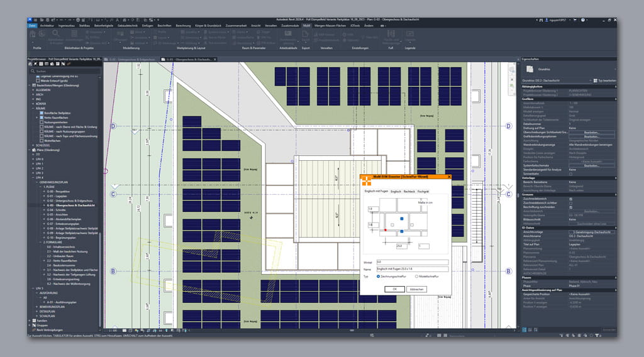This screenshot has width=644, height=357.
Task: Click the 25.0 brick width field
Action: [x=401, y=246]
